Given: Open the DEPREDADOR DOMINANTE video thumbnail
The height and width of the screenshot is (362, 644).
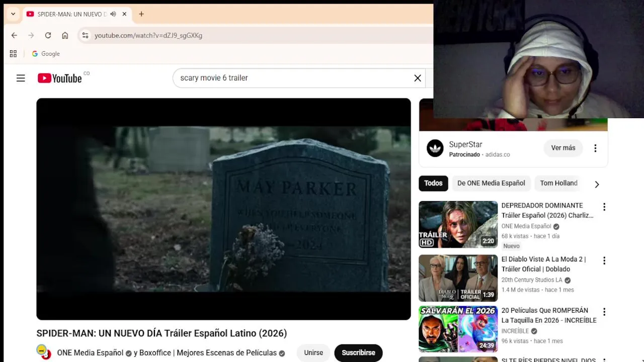Looking at the screenshot, I should click(x=458, y=225).
